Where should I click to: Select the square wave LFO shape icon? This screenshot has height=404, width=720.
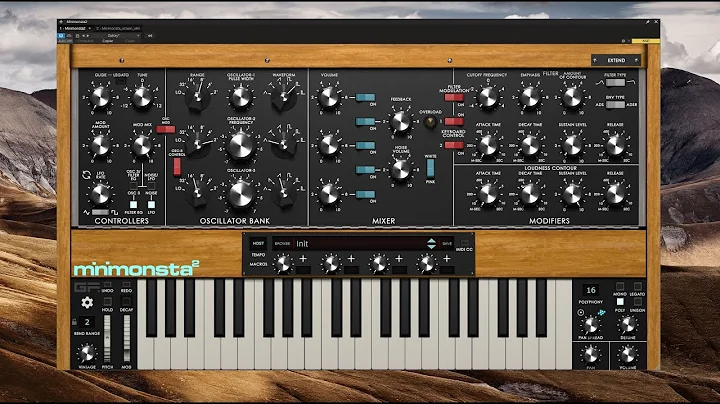click(114, 213)
